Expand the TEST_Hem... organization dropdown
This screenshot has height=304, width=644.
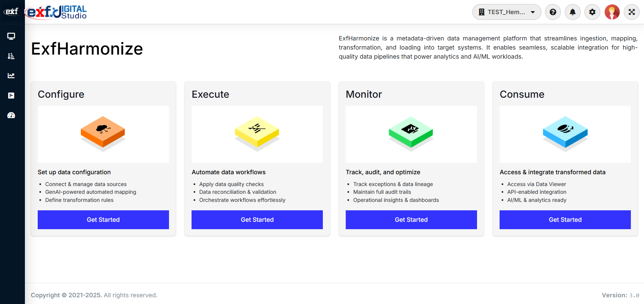coord(507,12)
